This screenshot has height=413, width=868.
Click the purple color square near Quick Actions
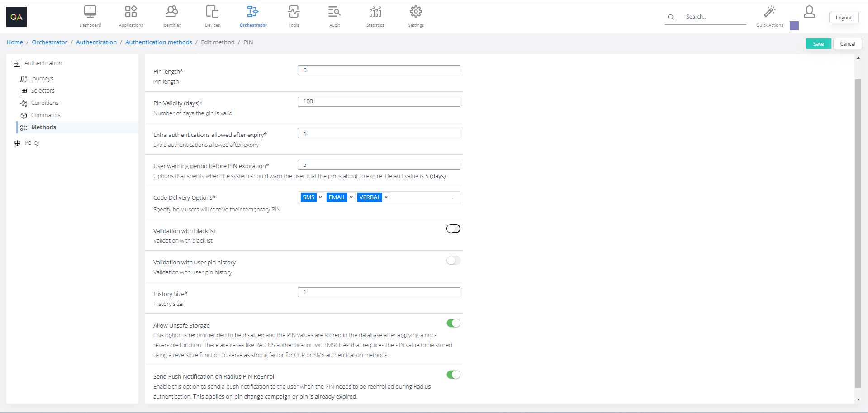coord(794,26)
